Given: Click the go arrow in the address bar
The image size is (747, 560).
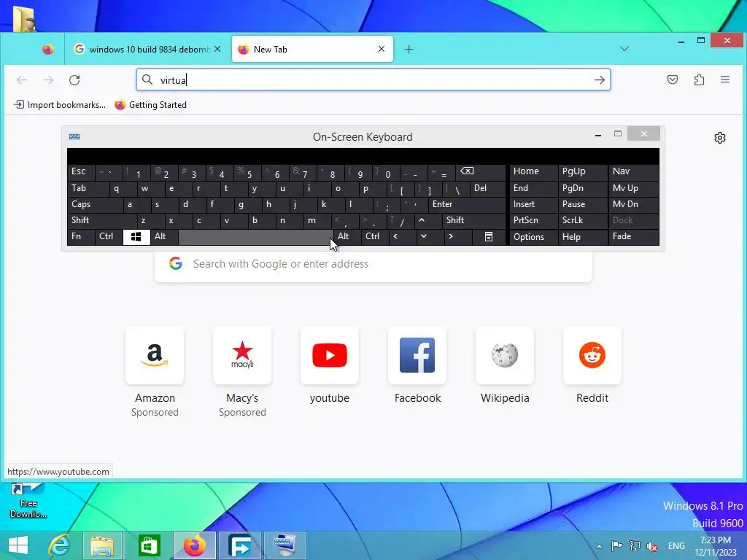Looking at the screenshot, I should click(600, 80).
